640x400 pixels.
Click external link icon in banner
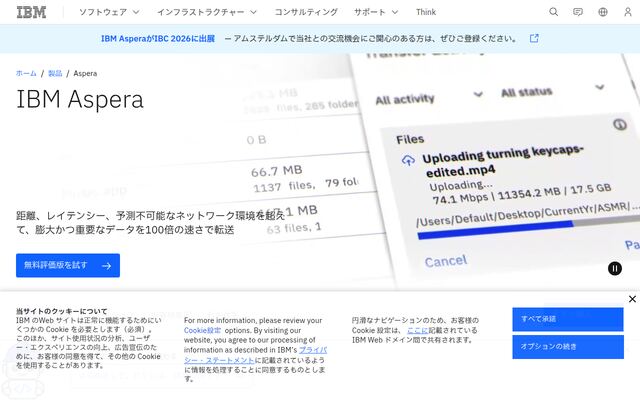pyautogui.click(x=534, y=38)
